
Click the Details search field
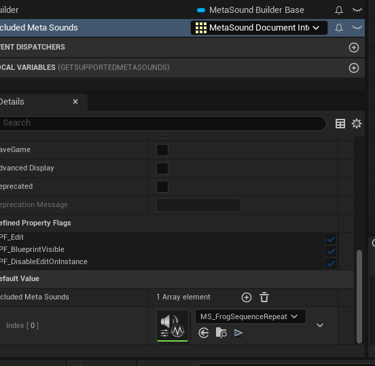click(162, 123)
